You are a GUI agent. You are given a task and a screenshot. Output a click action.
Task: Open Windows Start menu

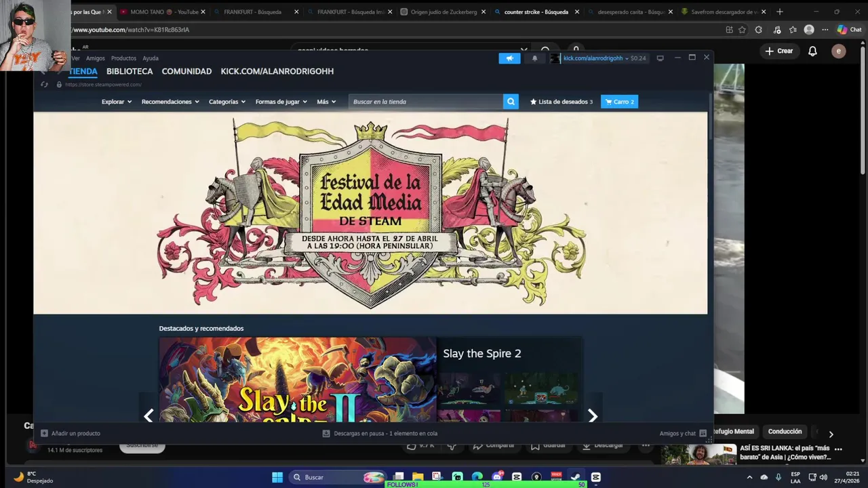tap(277, 477)
